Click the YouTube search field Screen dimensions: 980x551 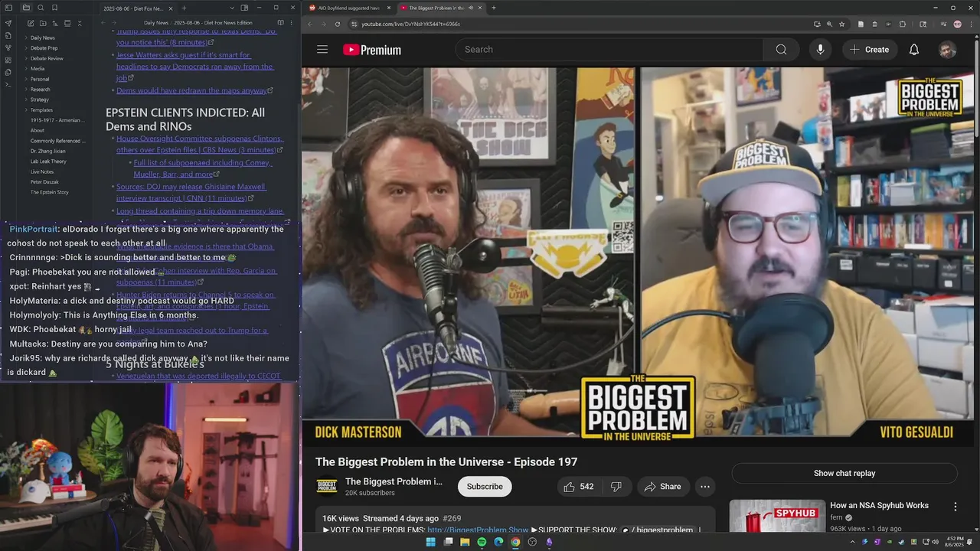coord(609,50)
